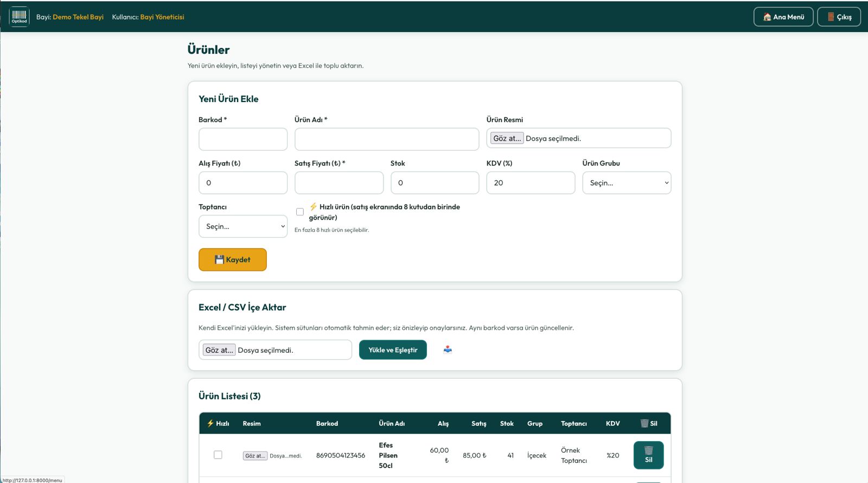Click the Alış Fiyatı input field
The image size is (868, 483).
(x=243, y=183)
